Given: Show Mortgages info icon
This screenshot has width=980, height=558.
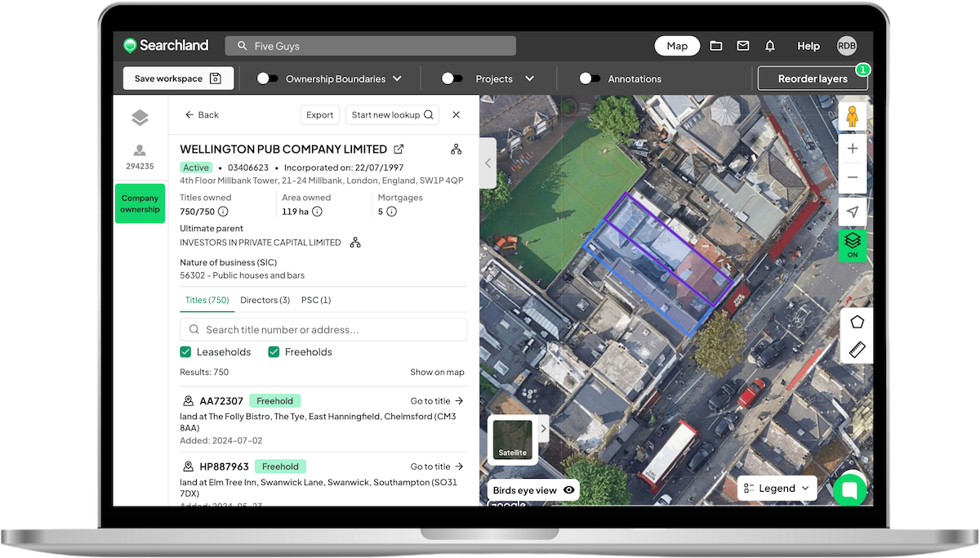Looking at the screenshot, I should (x=391, y=212).
